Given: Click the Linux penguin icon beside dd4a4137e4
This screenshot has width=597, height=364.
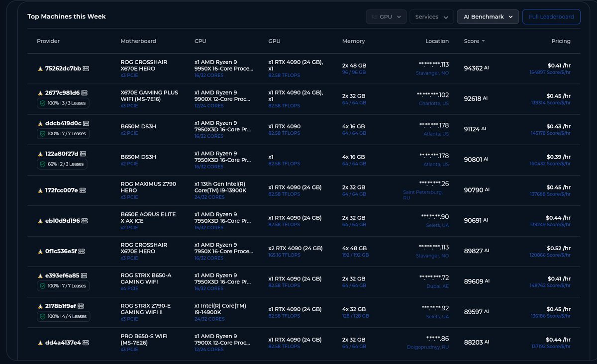Looking at the screenshot, I should pyautogui.click(x=40, y=343).
